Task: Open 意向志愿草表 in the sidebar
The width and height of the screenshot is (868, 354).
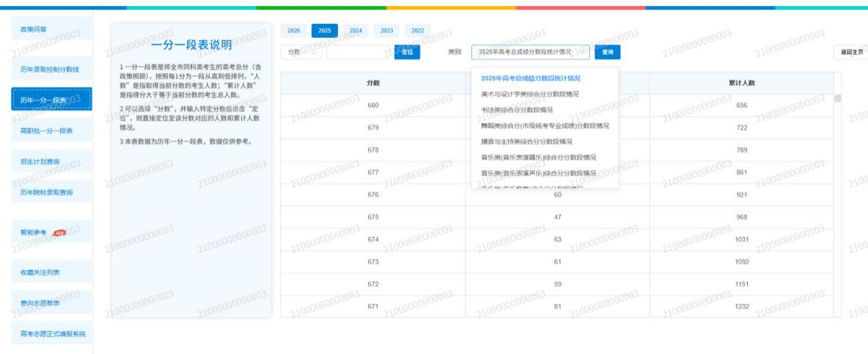Action: [52, 303]
